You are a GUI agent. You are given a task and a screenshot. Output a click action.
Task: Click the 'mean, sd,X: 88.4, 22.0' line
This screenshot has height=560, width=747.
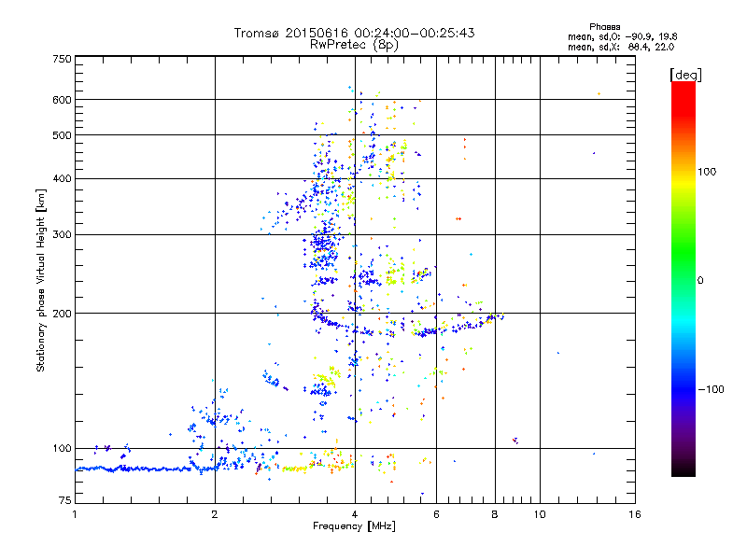[621, 47]
